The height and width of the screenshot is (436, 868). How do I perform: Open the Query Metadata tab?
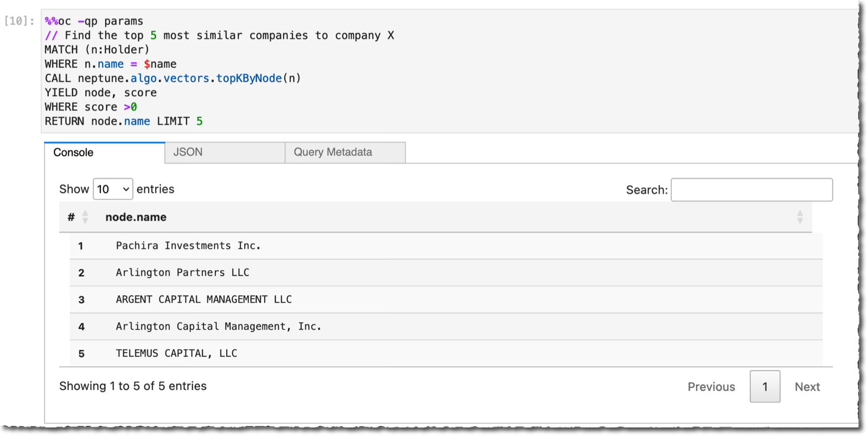345,152
